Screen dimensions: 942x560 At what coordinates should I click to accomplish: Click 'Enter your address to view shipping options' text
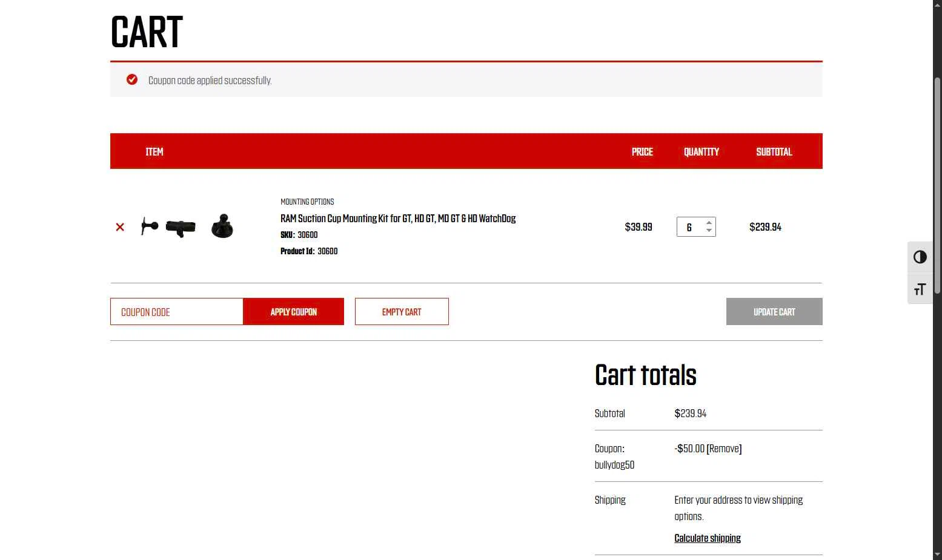coord(738,508)
